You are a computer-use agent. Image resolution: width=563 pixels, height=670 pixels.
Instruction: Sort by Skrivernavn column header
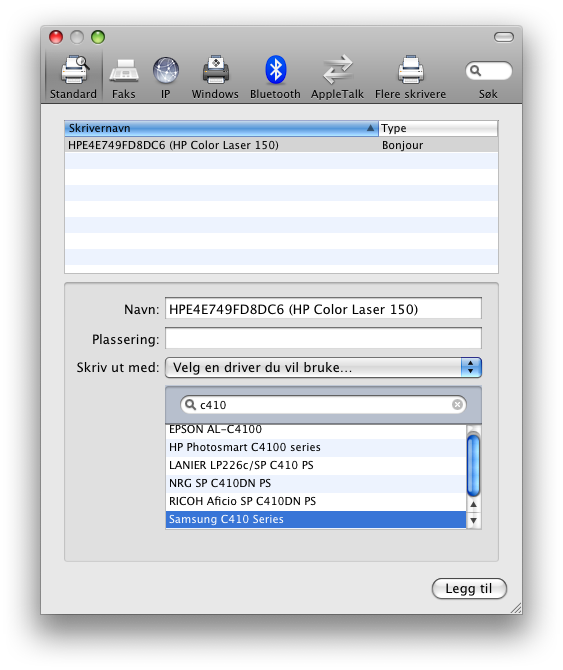(221, 128)
